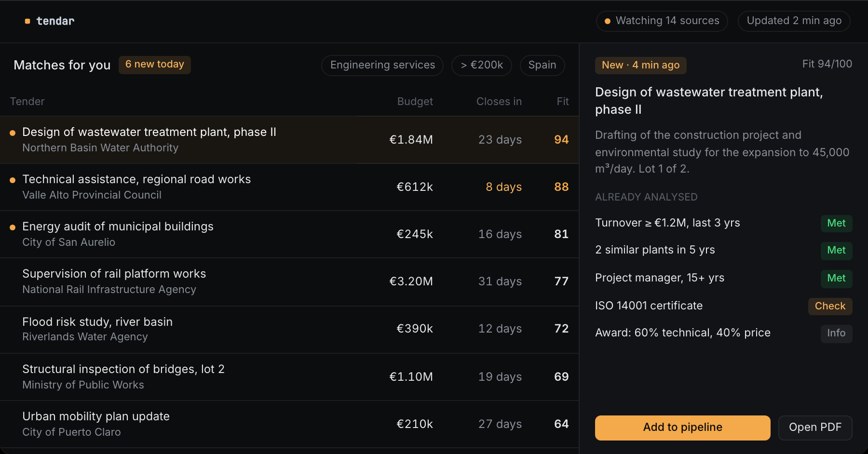The width and height of the screenshot is (868, 454).
Task: Click Award: 60% technical, 40% price text
Action: click(x=682, y=333)
